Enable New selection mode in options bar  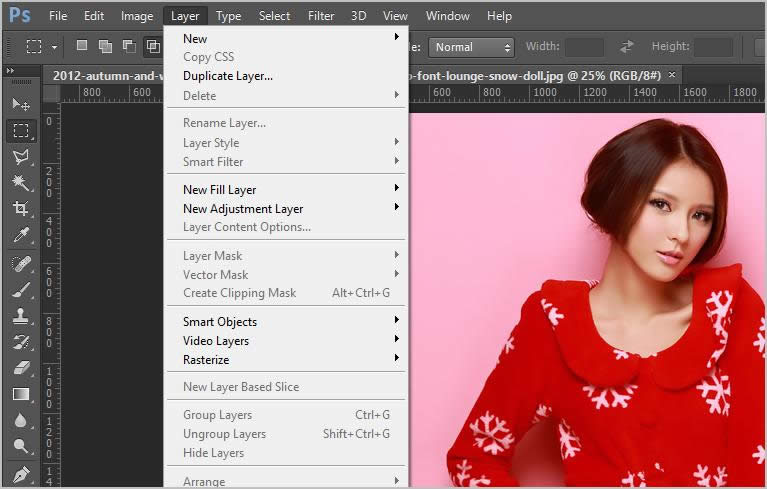pos(82,46)
